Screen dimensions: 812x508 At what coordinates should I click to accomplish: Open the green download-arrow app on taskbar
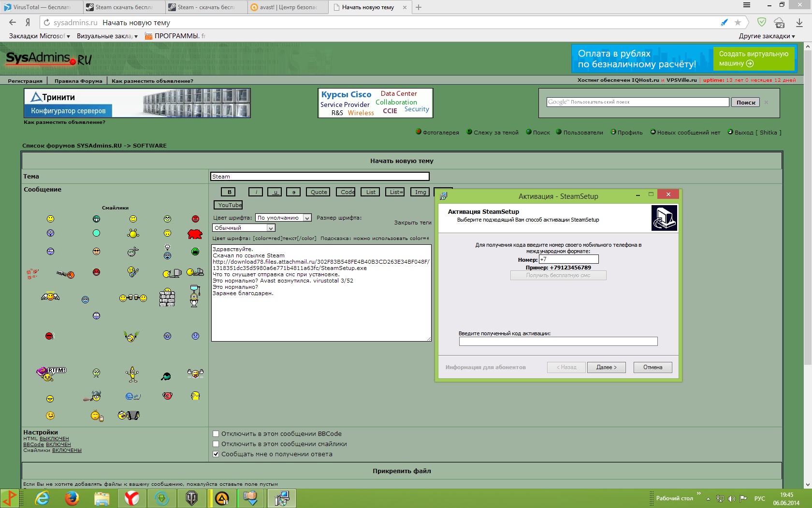click(161, 498)
